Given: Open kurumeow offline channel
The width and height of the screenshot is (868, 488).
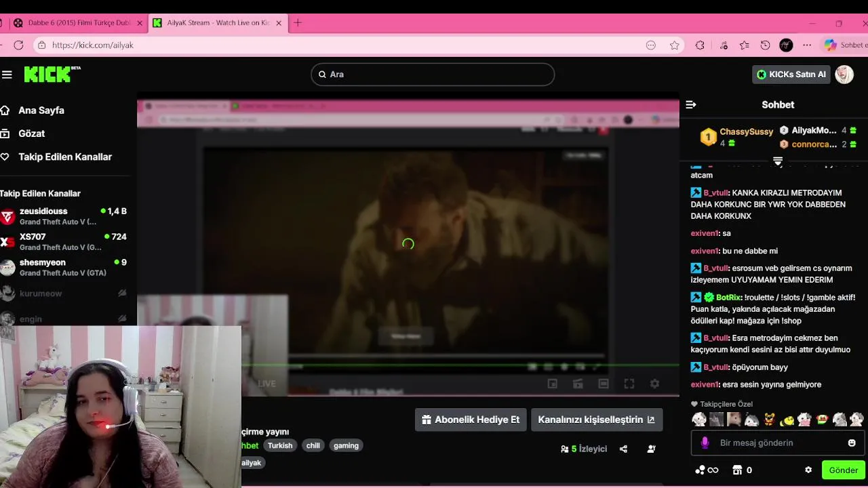Looking at the screenshot, I should point(64,293).
